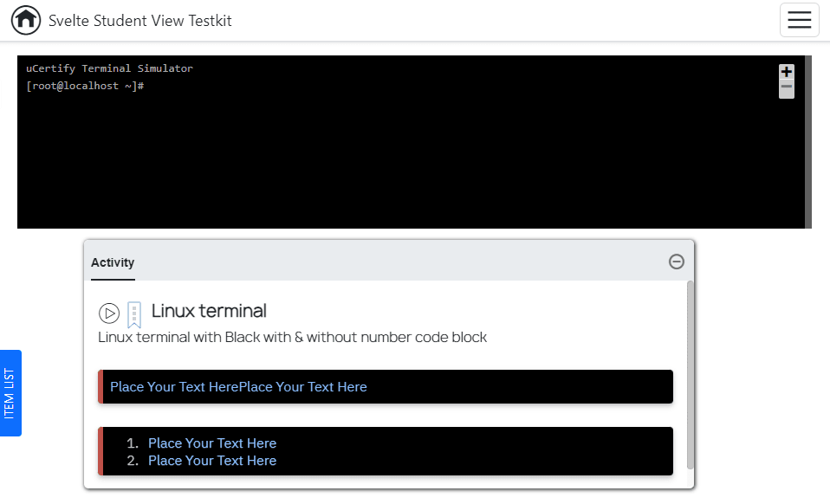Image resolution: width=830 pixels, height=504 pixels.
Task: Open the ITEM LIST side panel
Action: point(11,393)
